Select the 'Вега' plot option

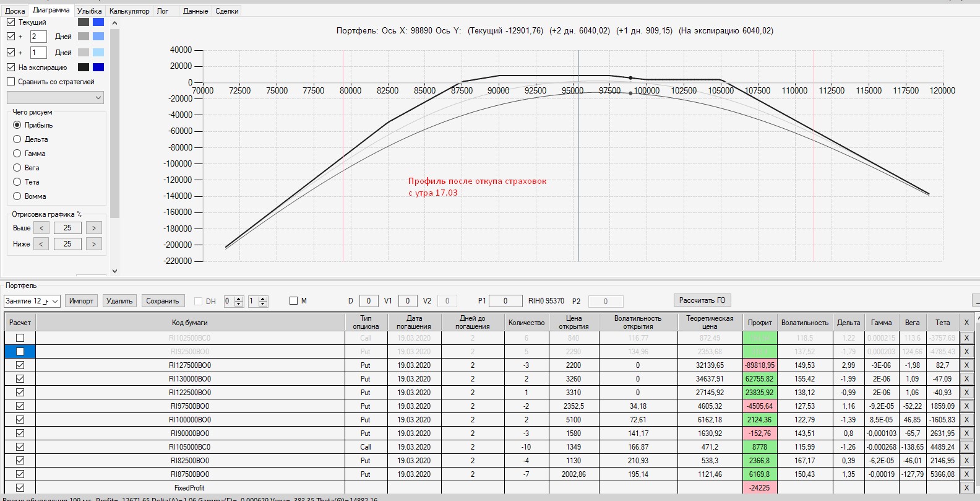coord(17,168)
